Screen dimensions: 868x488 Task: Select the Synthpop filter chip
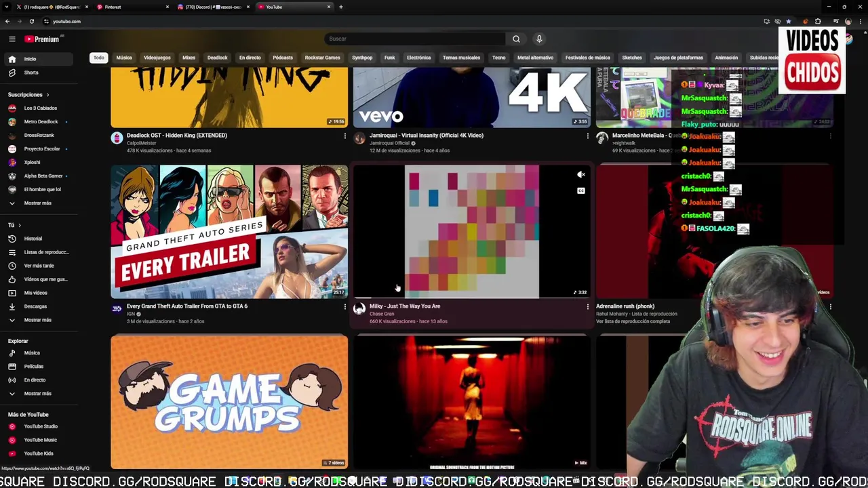tap(362, 58)
